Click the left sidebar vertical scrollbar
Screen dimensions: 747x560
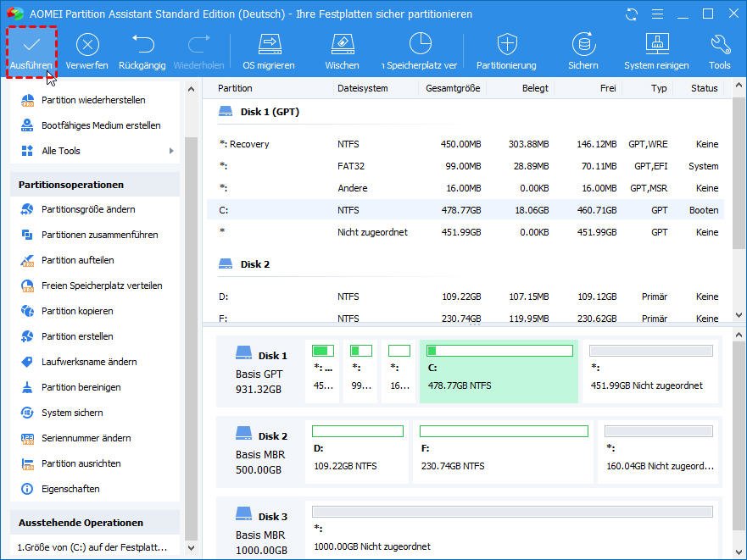pyautogui.click(x=192, y=339)
